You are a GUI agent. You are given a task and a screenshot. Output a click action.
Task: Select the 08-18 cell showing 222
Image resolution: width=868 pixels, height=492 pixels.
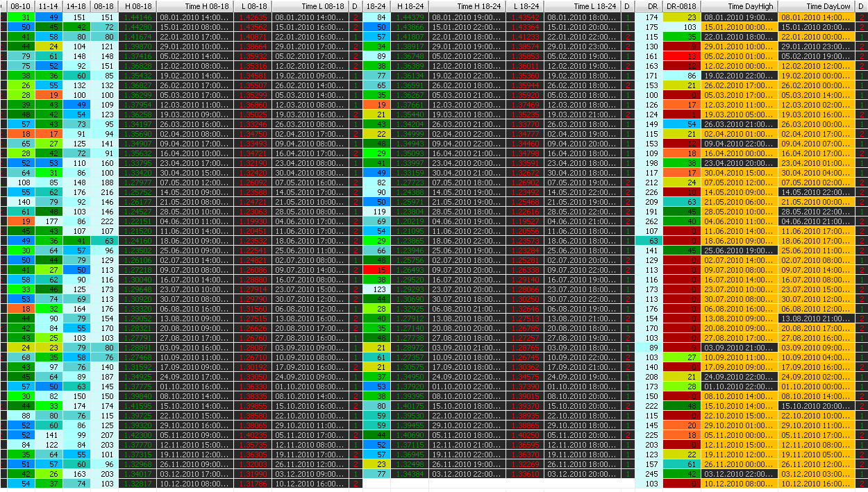point(103,221)
